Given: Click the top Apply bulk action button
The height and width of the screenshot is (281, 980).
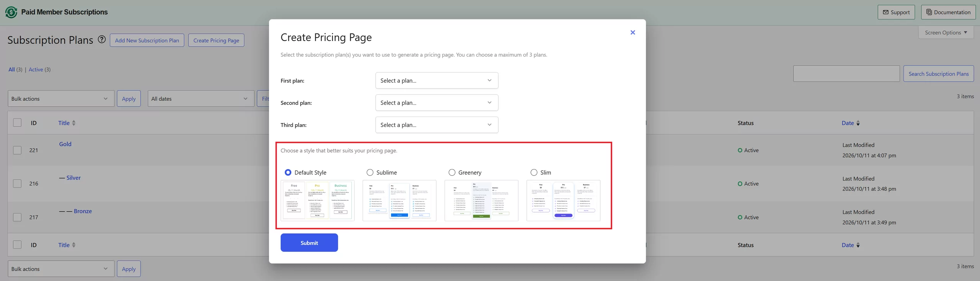Looking at the screenshot, I should [129, 99].
